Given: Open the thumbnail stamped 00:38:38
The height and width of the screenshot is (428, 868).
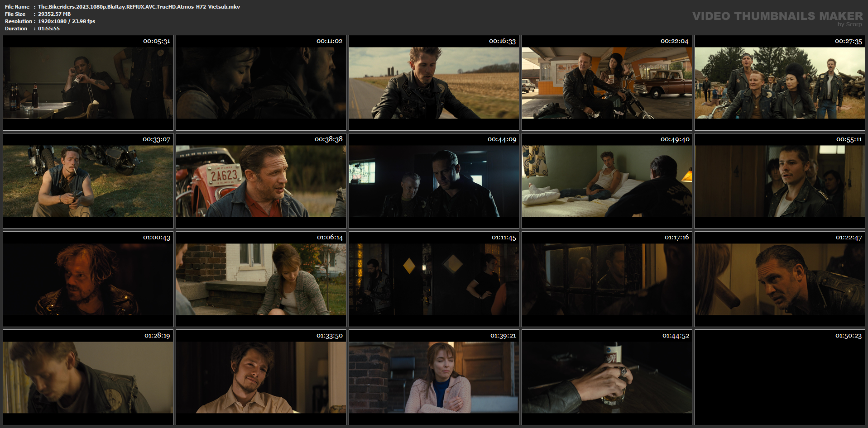Looking at the screenshot, I should coord(261,181).
